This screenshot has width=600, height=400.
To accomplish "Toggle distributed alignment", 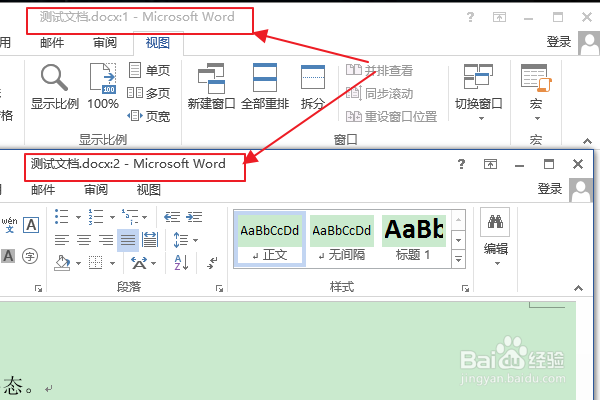I will (150, 240).
